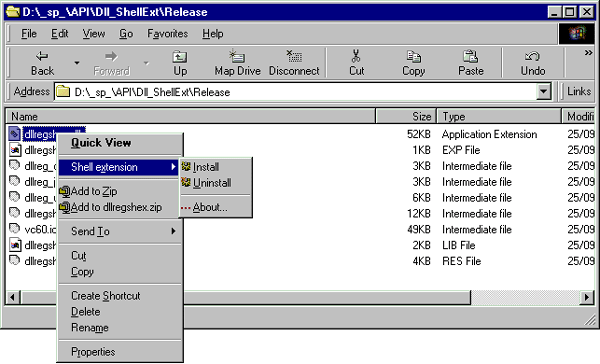Select Install from the Shell extension submenu
Screen dimensions: 600x364
point(216,167)
